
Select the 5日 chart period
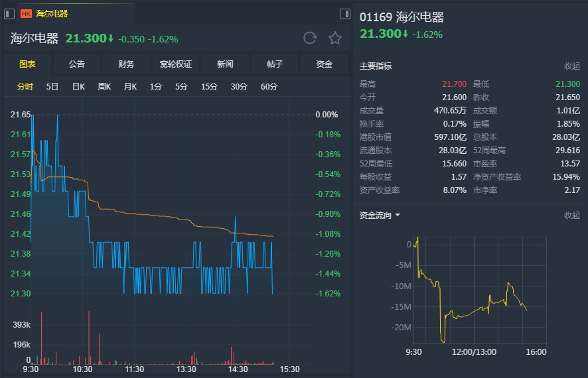click(52, 86)
